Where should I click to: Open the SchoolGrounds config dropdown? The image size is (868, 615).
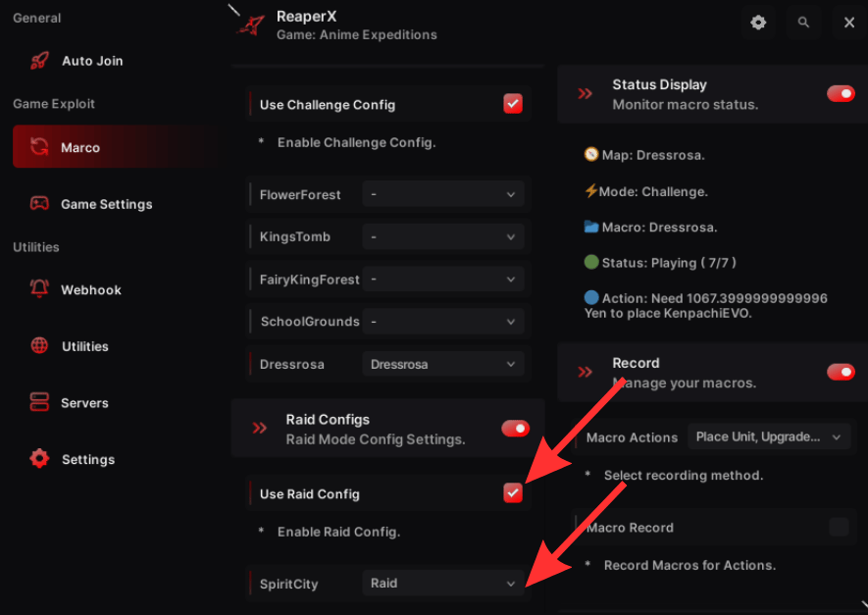pyautogui.click(x=443, y=321)
